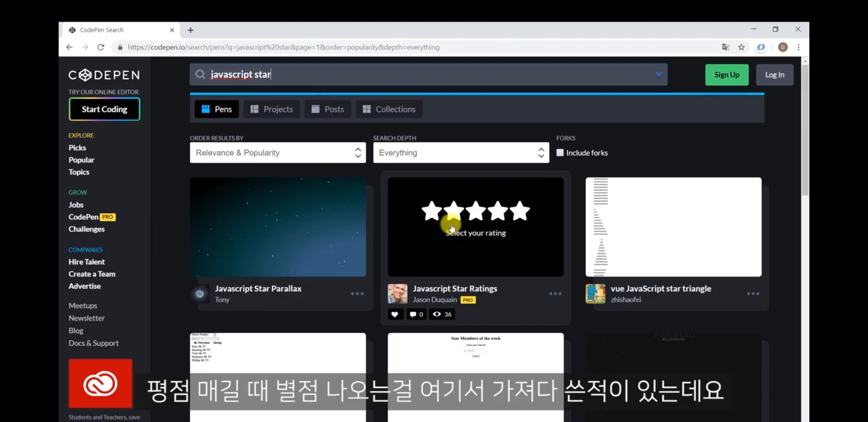Open the Search Depth dropdown
Viewport: 868px width, 422px height.
point(461,153)
